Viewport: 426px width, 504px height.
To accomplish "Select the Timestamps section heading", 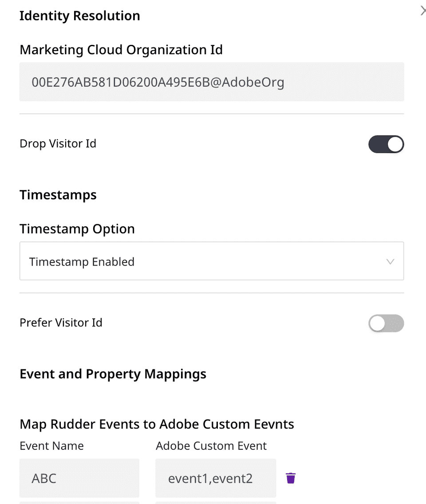I will pyautogui.click(x=58, y=195).
